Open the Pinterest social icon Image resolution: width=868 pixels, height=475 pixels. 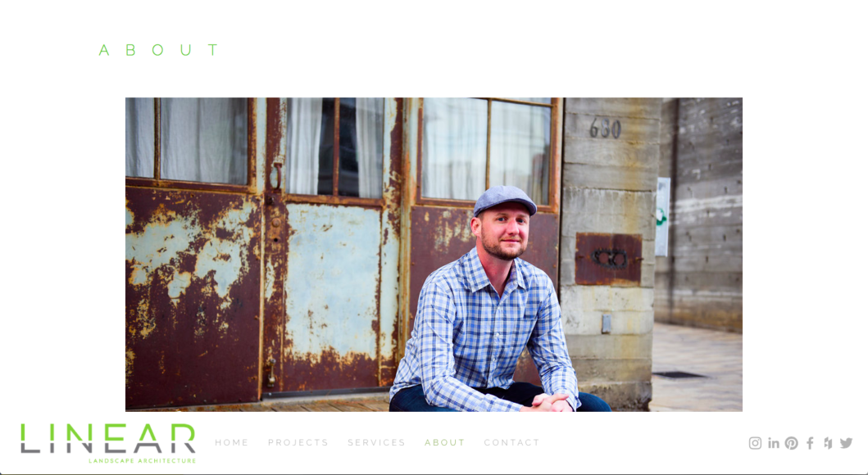[x=792, y=443]
